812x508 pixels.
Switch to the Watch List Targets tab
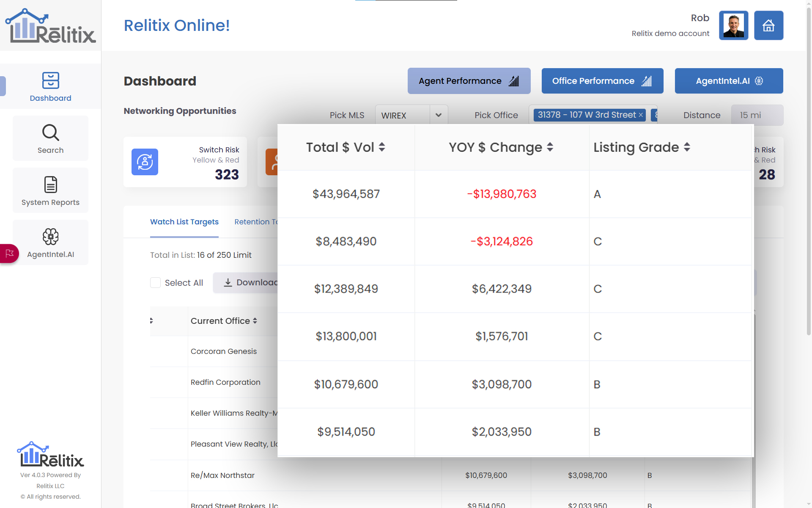coord(184,222)
